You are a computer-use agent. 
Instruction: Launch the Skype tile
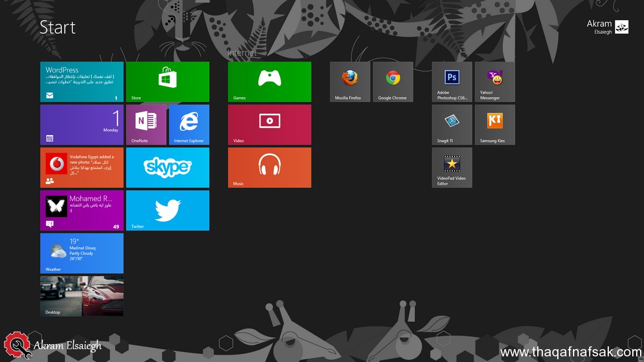[168, 168]
